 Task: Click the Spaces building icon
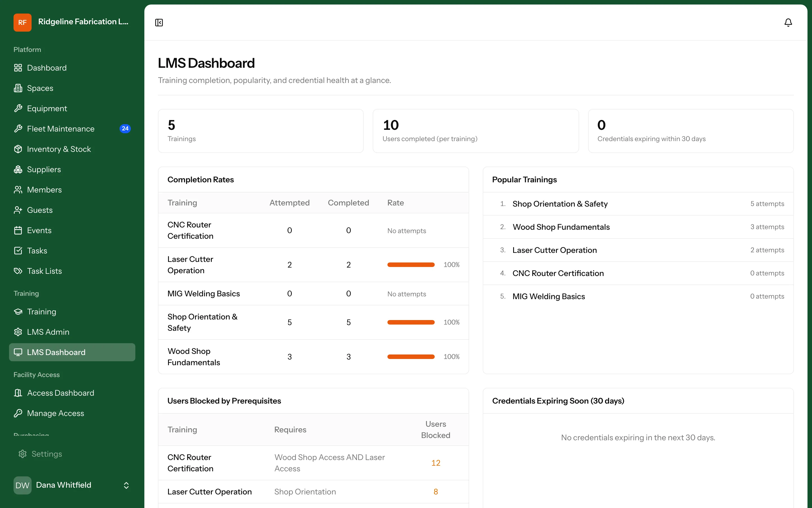click(x=18, y=88)
